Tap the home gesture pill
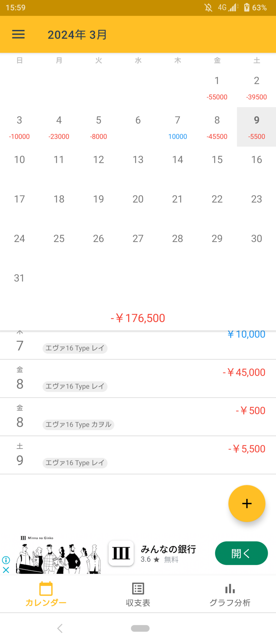 140,628
